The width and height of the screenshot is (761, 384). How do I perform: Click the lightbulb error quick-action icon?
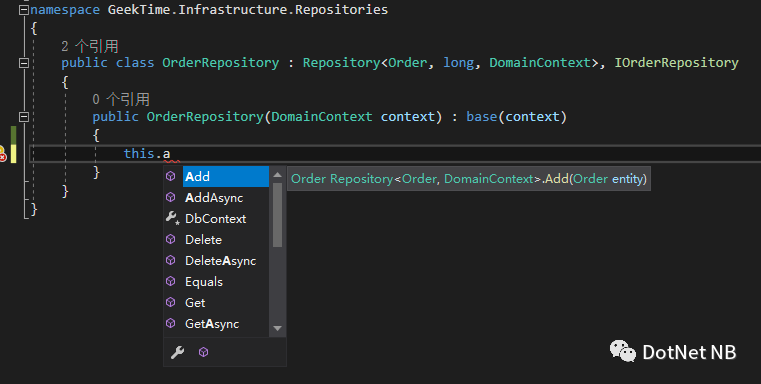(2, 154)
